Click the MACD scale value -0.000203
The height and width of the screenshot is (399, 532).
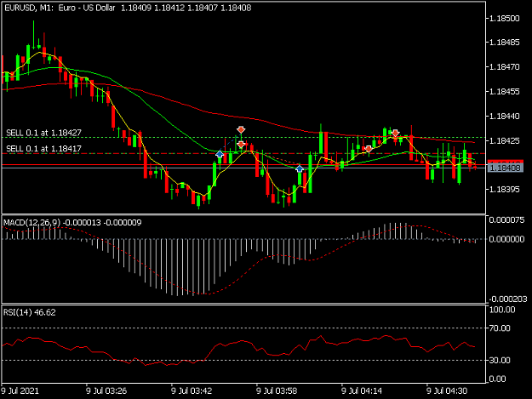[x=508, y=299]
